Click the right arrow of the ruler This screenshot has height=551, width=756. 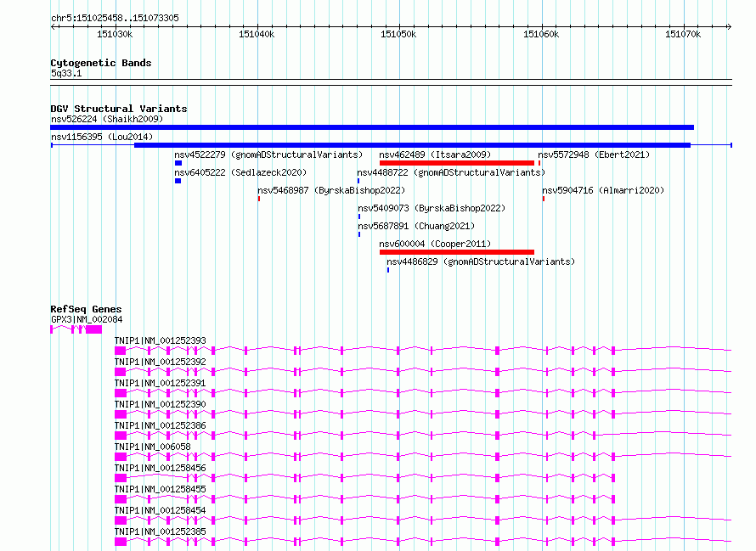730,27
